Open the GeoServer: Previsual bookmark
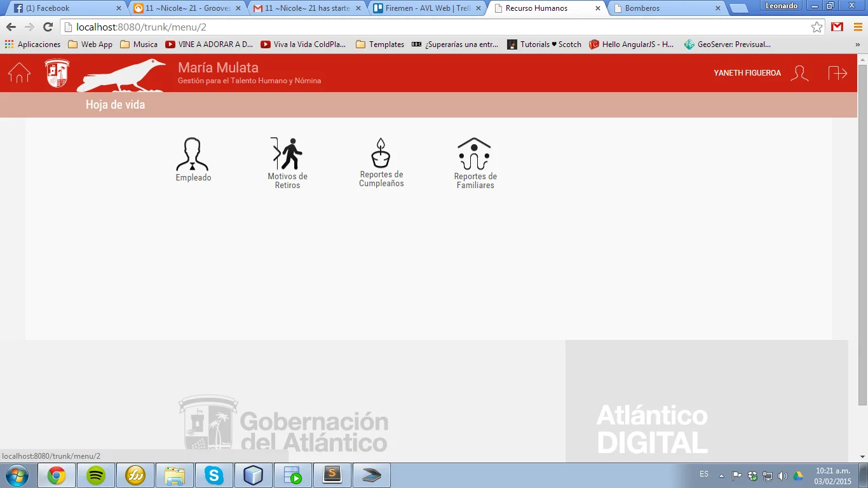The height and width of the screenshot is (488, 868). [x=728, y=44]
